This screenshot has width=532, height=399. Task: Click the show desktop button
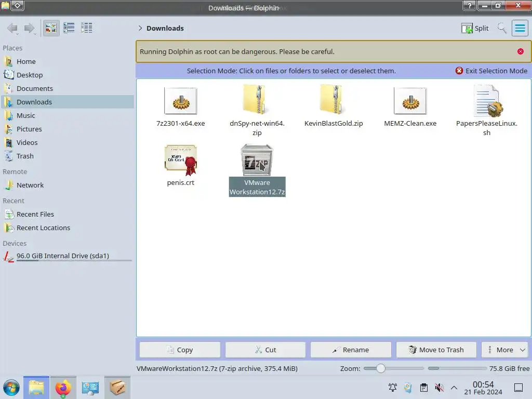518,388
